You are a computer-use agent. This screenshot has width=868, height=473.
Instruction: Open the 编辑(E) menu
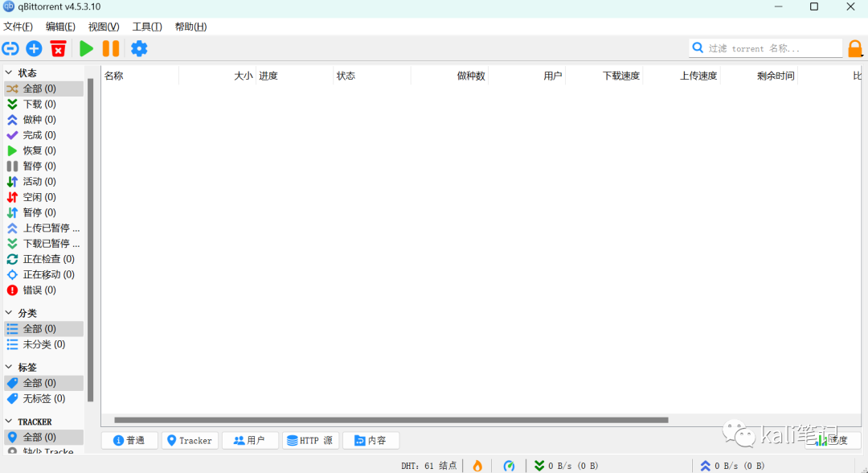pos(60,27)
